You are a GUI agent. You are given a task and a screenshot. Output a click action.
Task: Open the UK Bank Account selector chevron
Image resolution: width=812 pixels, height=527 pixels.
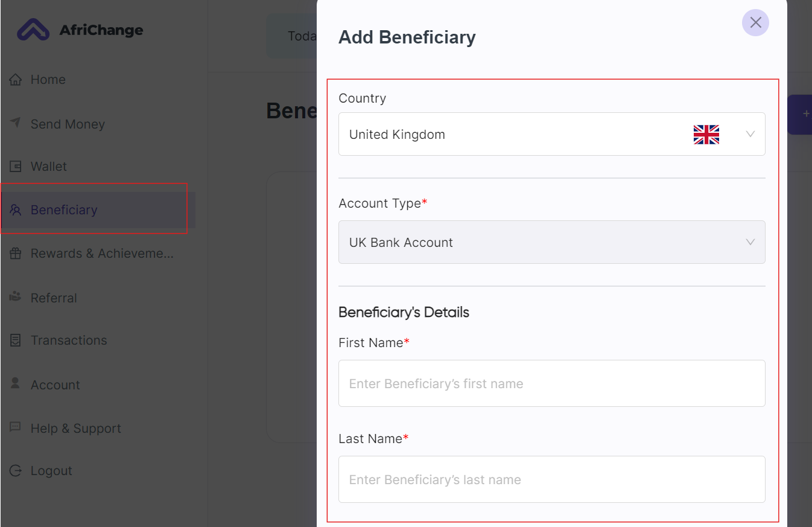coord(750,242)
